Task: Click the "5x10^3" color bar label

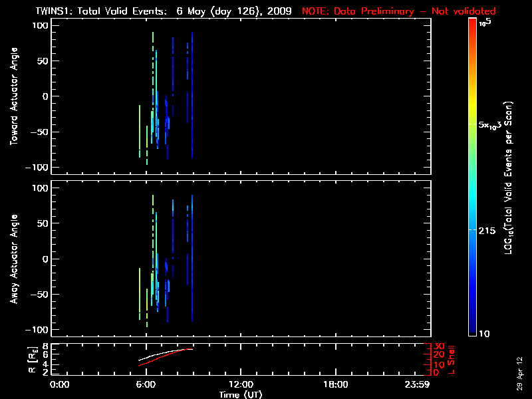Action: [x=489, y=125]
